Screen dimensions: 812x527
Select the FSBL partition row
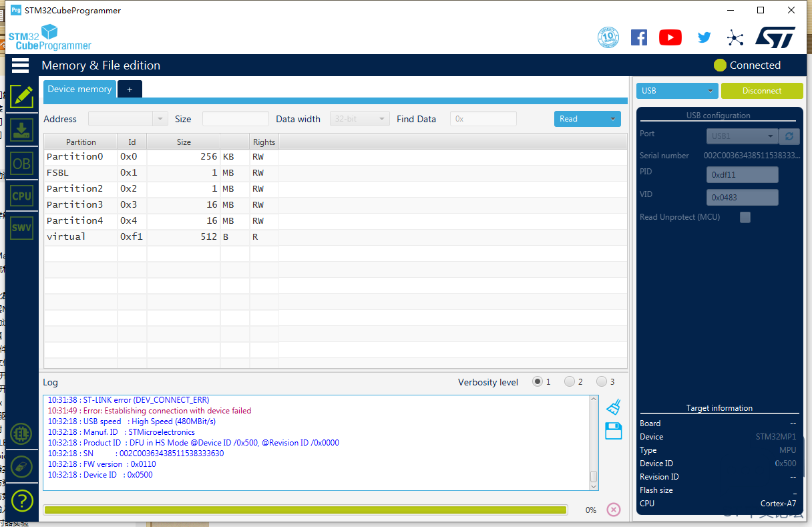[335, 173]
